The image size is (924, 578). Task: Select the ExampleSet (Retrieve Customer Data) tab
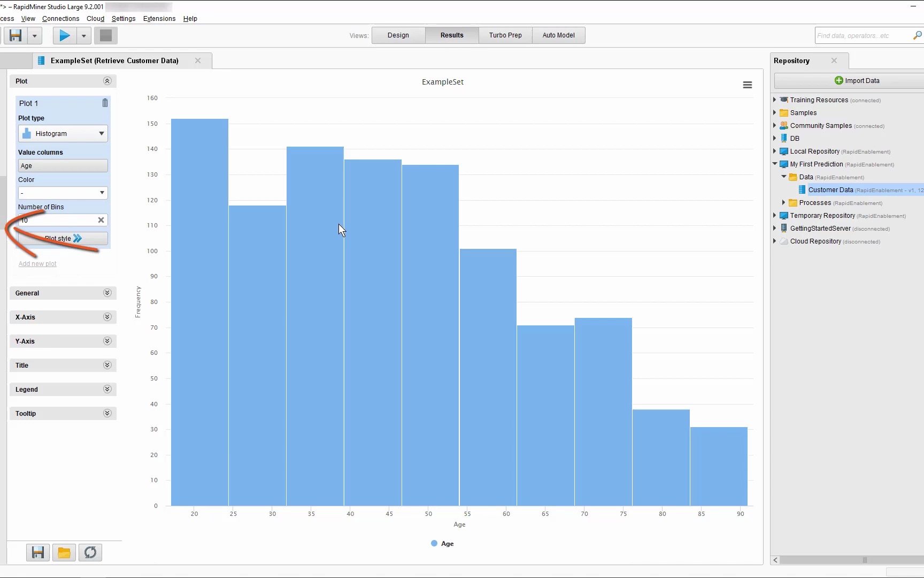coord(114,60)
